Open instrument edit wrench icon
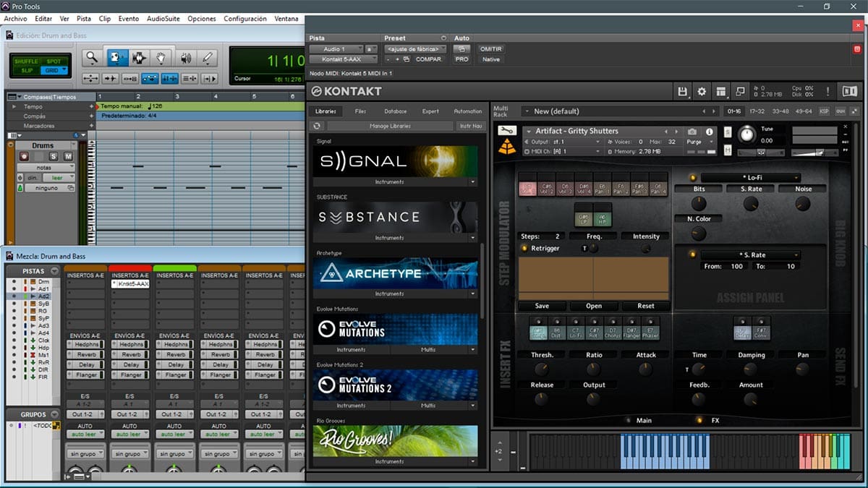 pos(507,131)
